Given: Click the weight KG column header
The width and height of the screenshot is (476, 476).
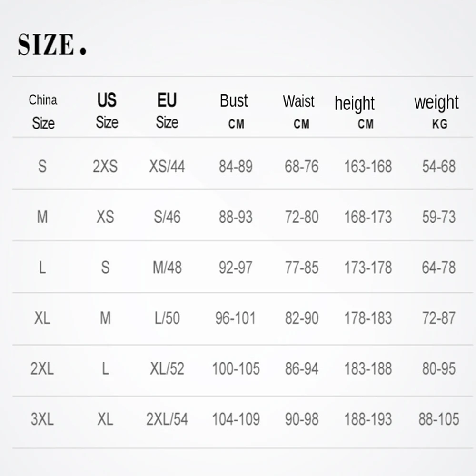Looking at the screenshot, I should click(436, 111).
